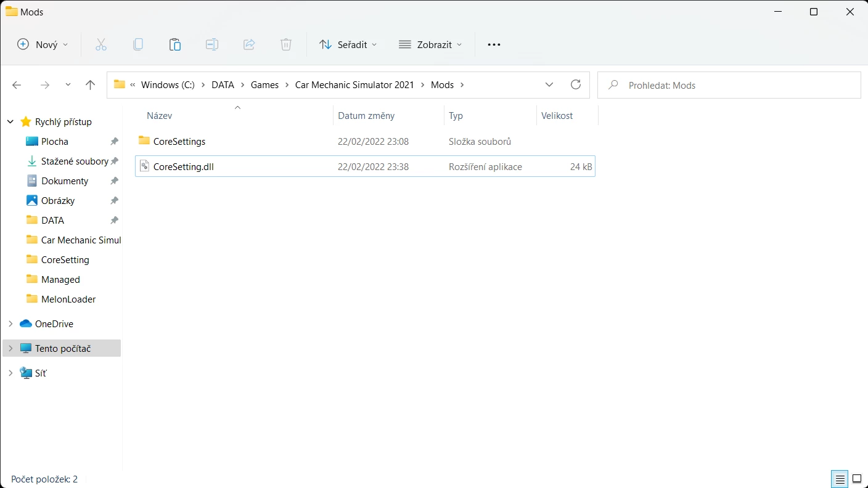Image resolution: width=868 pixels, height=488 pixels.
Task: Click Rozšíření aplikace type cell
Action: [x=485, y=166]
